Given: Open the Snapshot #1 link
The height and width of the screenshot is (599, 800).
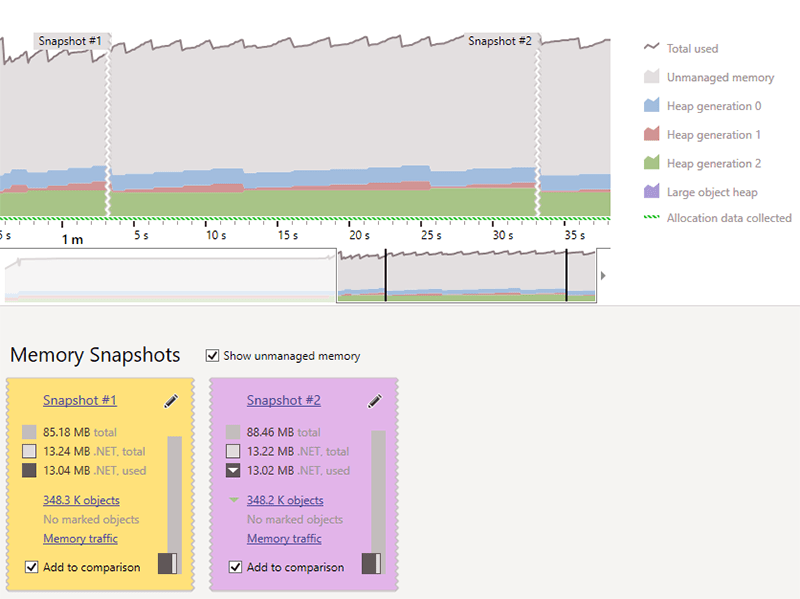Looking at the screenshot, I should click(x=80, y=400).
